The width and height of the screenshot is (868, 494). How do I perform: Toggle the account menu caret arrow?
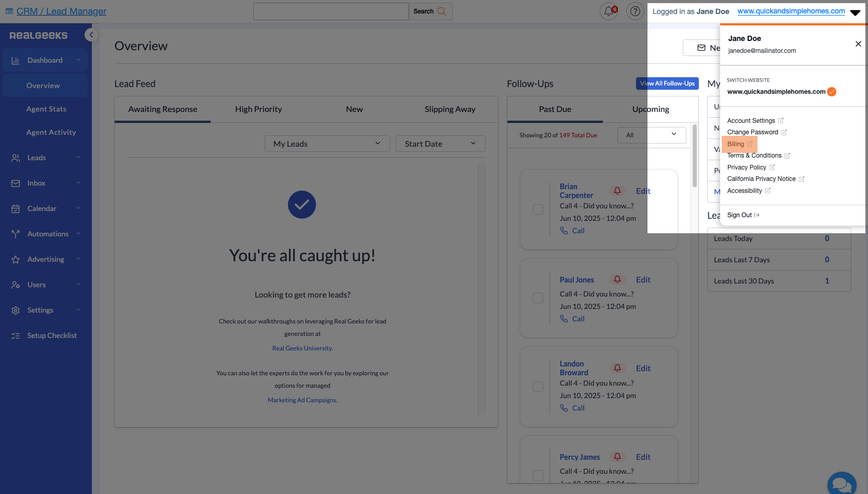pyautogui.click(x=856, y=12)
